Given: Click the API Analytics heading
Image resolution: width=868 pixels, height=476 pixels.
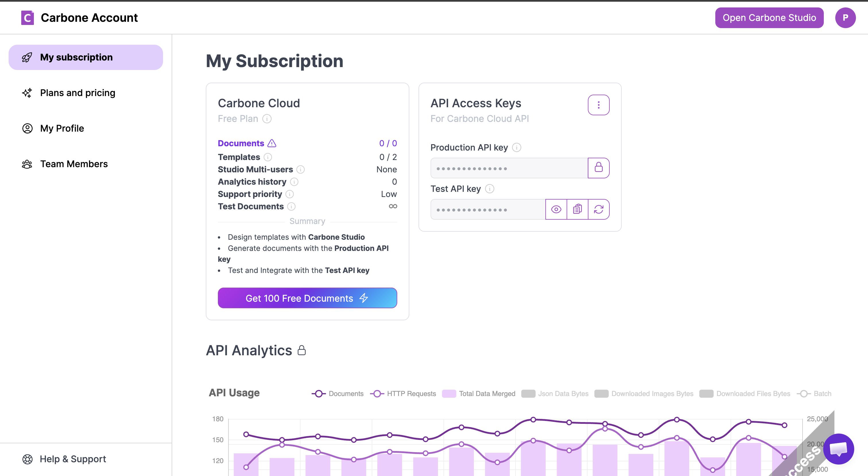Looking at the screenshot, I should pos(249,350).
